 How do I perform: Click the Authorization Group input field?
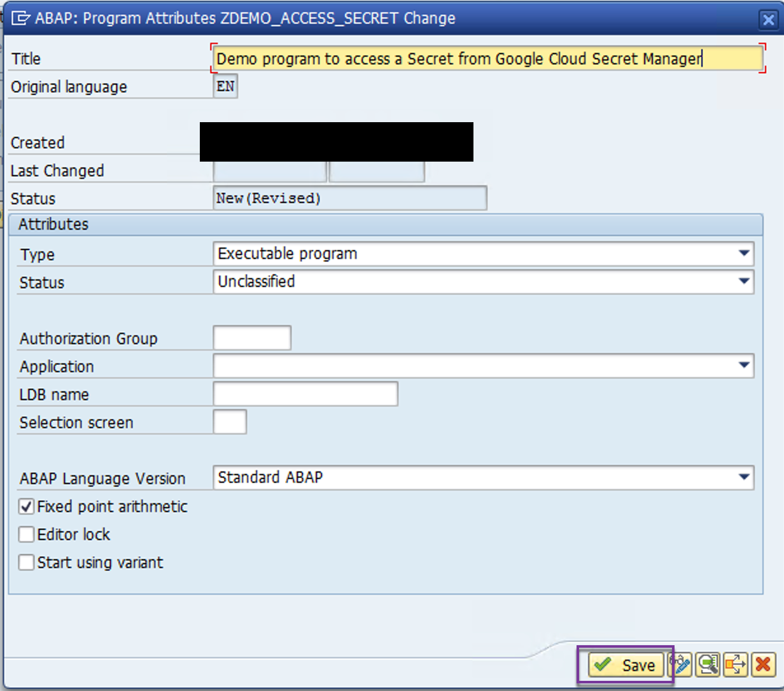coord(252,338)
